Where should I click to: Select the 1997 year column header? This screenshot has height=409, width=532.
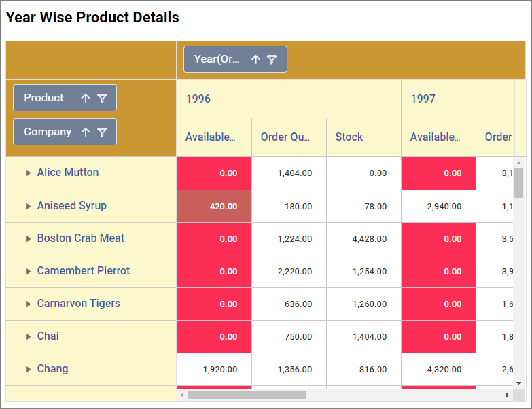pyautogui.click(x=423, y=99)
